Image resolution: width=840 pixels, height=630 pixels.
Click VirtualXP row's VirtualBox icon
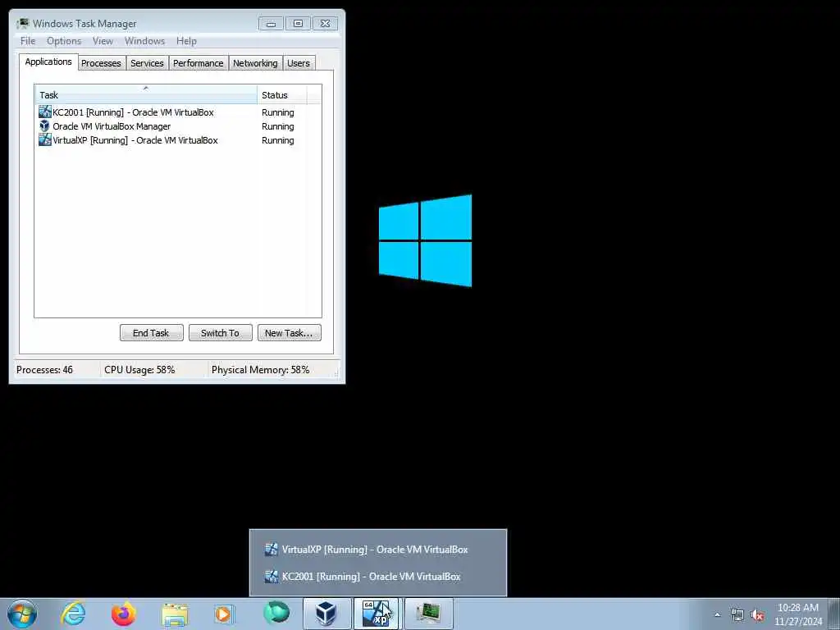tap(45, 139)
